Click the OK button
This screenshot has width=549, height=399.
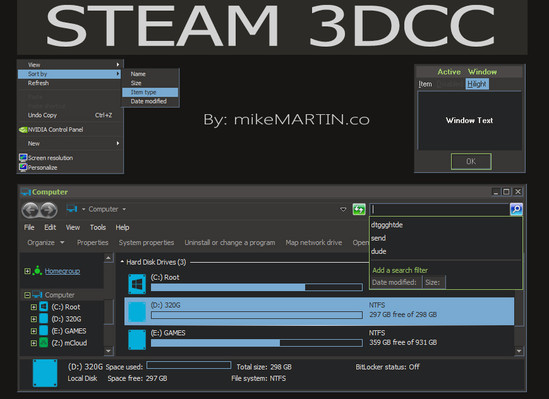(x=471, y=161)
